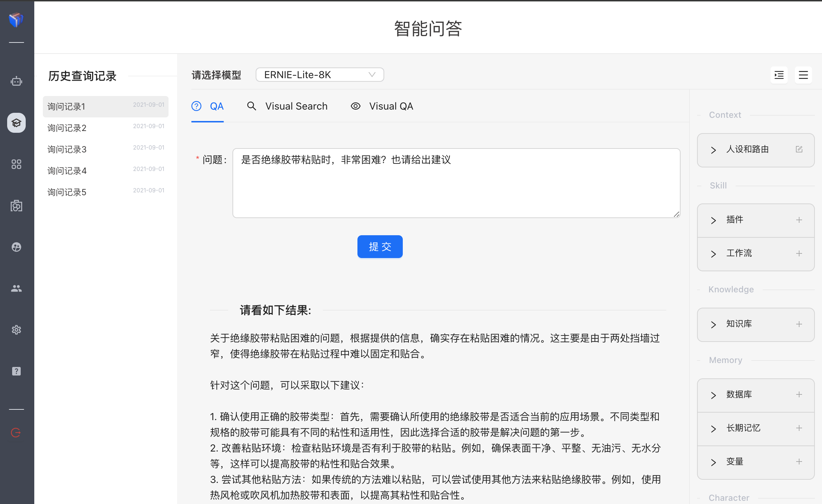This screenshot has height=504, width=822.
Task: Open the palette icon in sidebar
Action: click(x=16, y=247)
